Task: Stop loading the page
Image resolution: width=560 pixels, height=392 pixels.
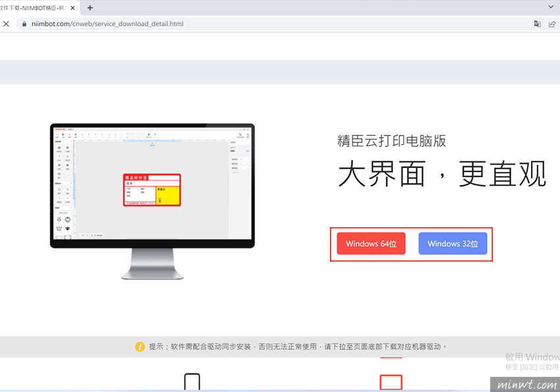Action: coord(6,24)
